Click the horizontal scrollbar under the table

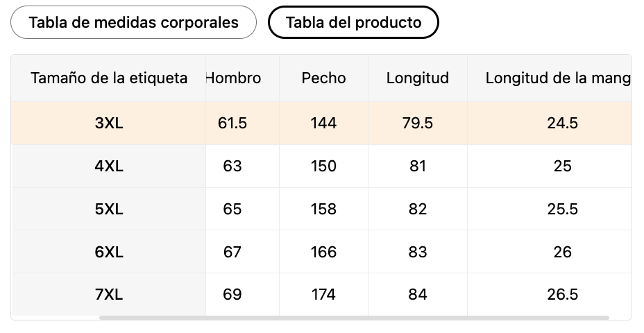tap(354, 318)
